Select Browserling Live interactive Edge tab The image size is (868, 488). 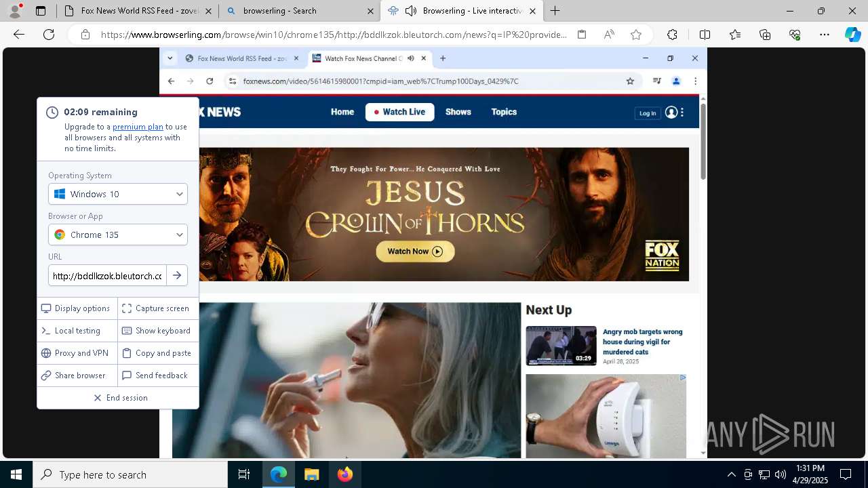461,11
